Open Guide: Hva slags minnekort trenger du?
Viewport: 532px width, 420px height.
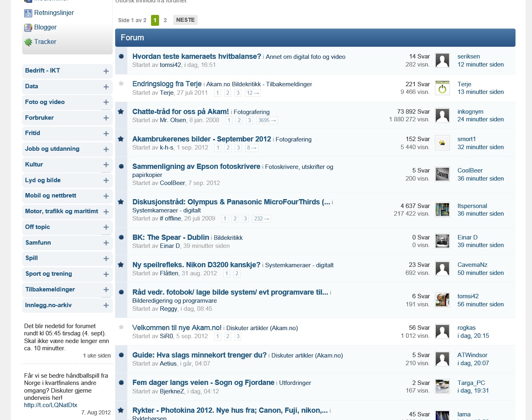[x=199, y=355]
